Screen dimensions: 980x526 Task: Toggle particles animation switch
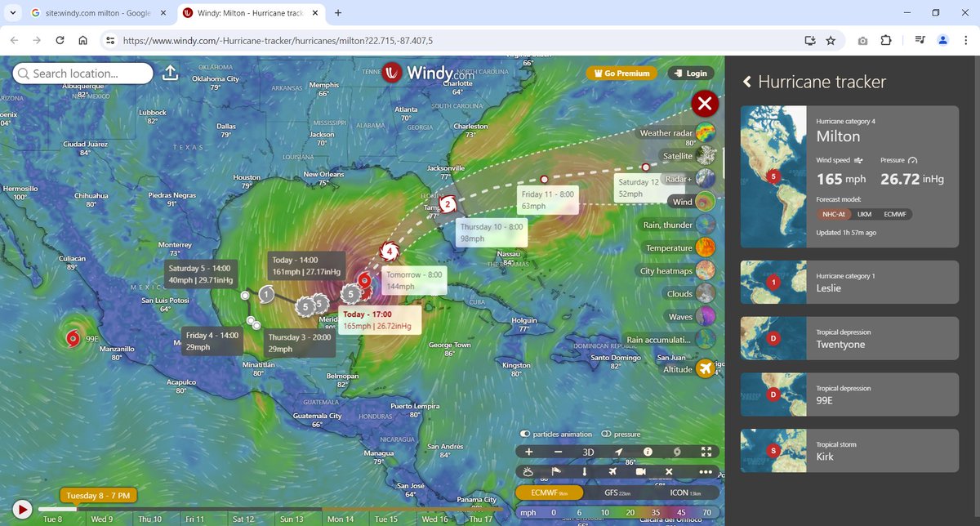coord(525,434)
